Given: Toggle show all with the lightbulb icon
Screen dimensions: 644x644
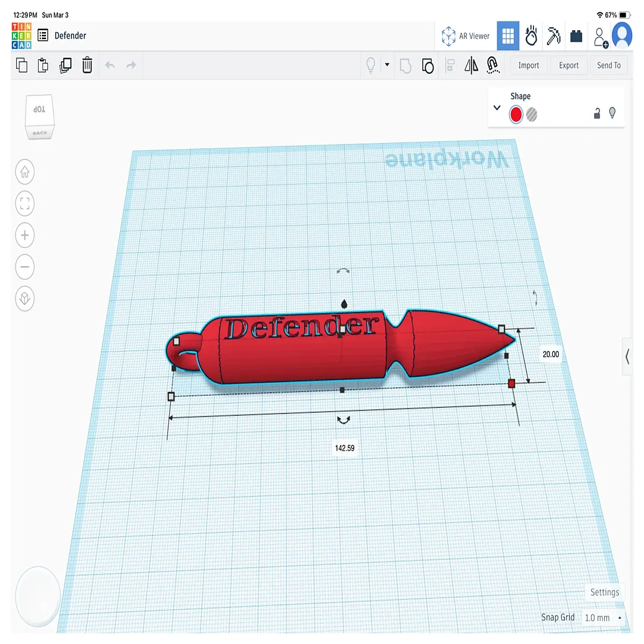Looking at the screenshot, I should click(x=370, y=65).
